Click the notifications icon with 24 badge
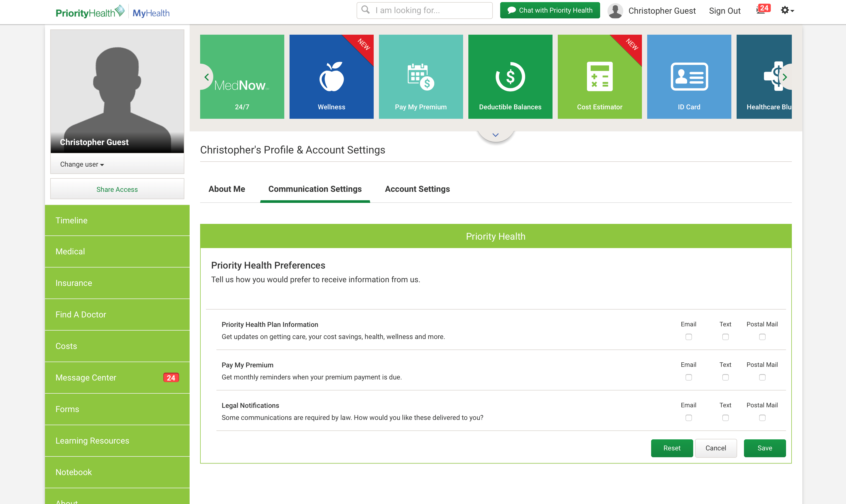 [763, 9]
